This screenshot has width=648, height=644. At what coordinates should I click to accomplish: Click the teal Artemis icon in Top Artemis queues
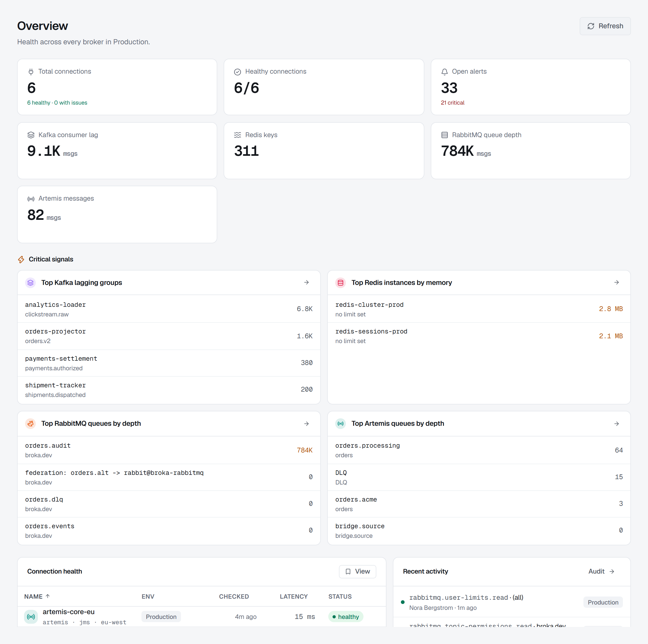(x=341, y=424)
